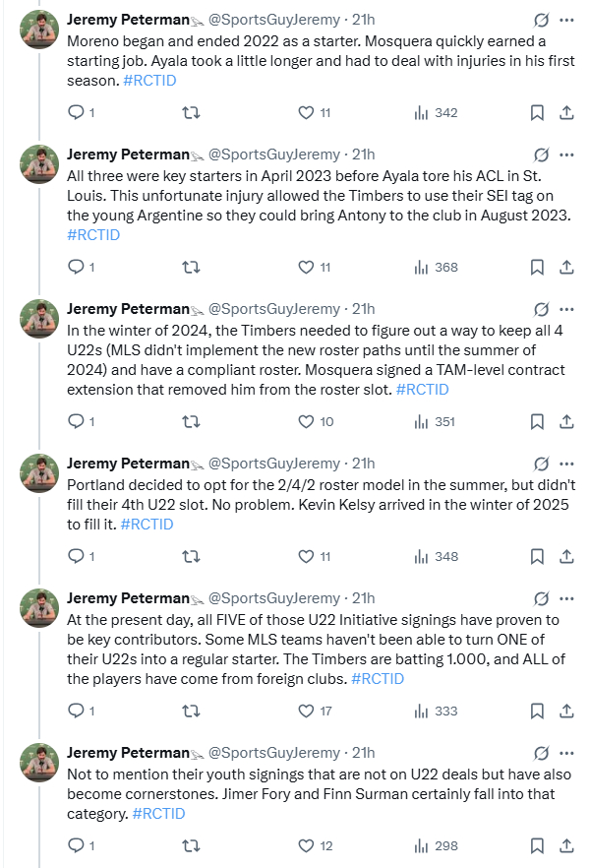Open more options on the ACL injury tweet

coord(566,155)
